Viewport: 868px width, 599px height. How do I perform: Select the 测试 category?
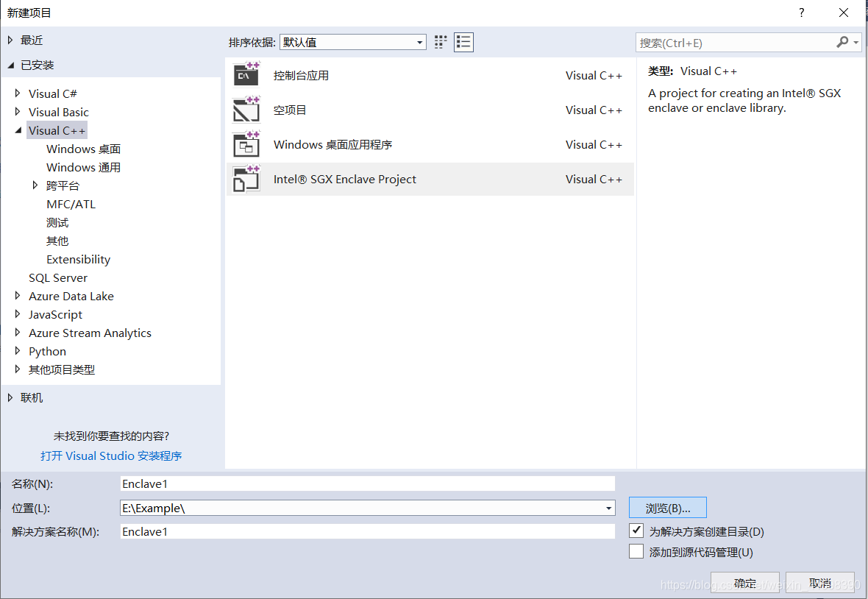57,222
